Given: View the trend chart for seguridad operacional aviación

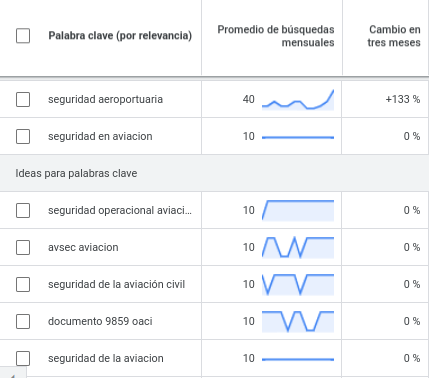Looking at the screenshot, I should 298,211.
